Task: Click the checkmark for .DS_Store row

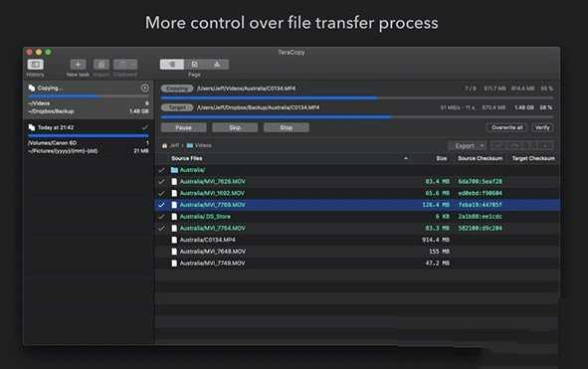Action: click(x=161, y=217)
